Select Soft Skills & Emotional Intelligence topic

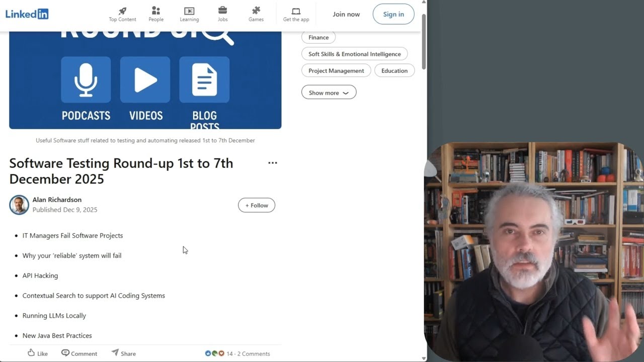pos(355,54)
